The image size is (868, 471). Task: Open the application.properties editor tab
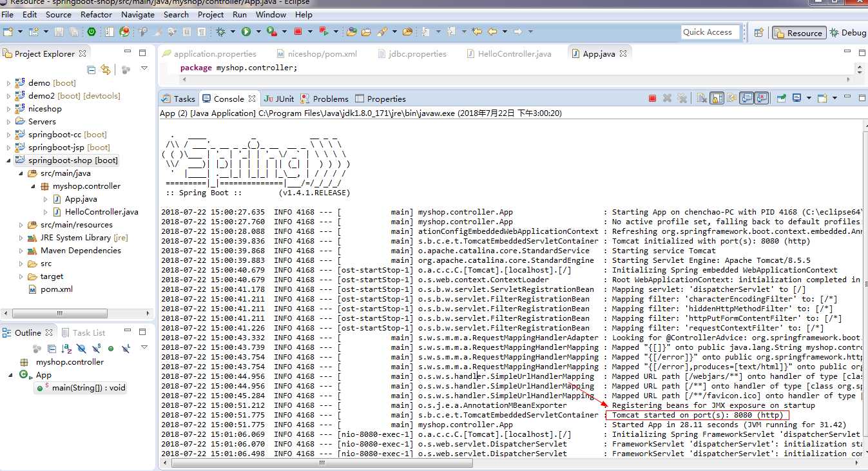[209, 53]
